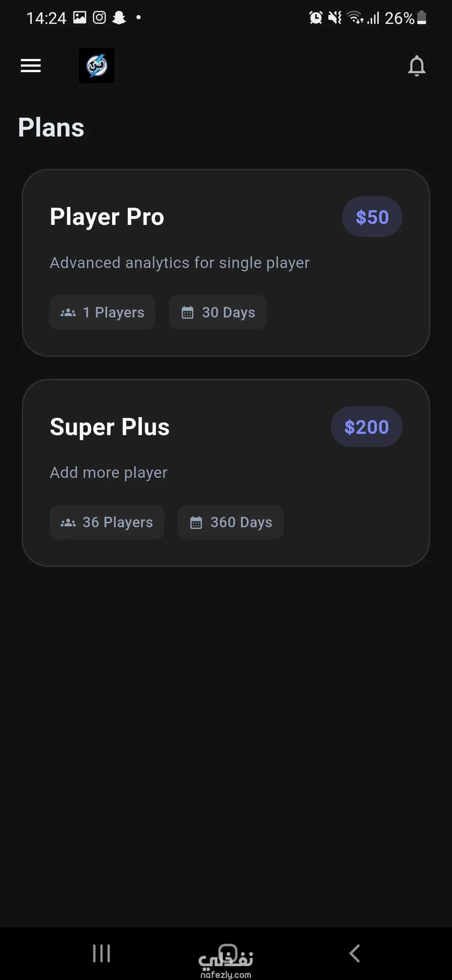452x980 pixels.
Task: Tap the players group icon in Player Pro
Action: (x=68, y=313)
